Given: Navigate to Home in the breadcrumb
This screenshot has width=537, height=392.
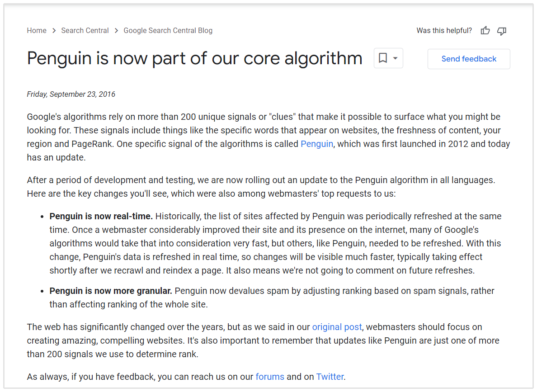Looking at the screenshot, I should [37, 30].
